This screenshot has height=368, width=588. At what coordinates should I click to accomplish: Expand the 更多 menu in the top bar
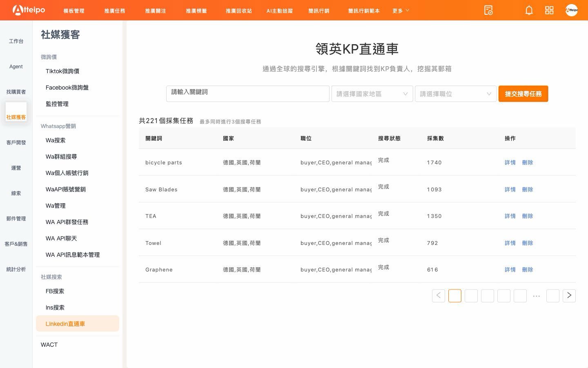point(401,11)
